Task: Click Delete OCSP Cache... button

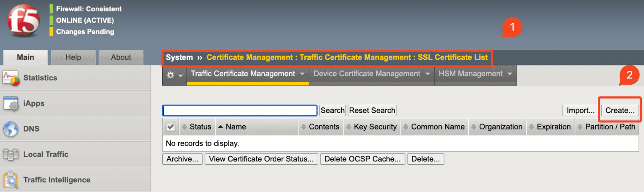Action: 363,159
